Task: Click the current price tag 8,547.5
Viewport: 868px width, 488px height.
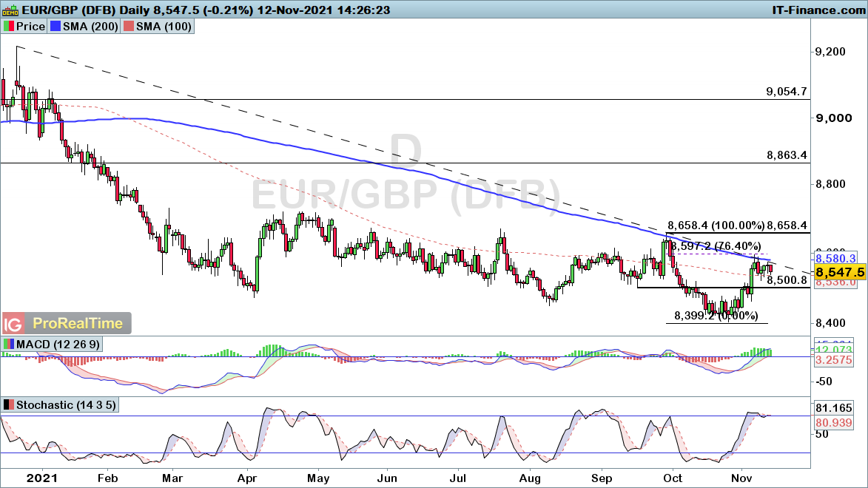Action: 840,272
